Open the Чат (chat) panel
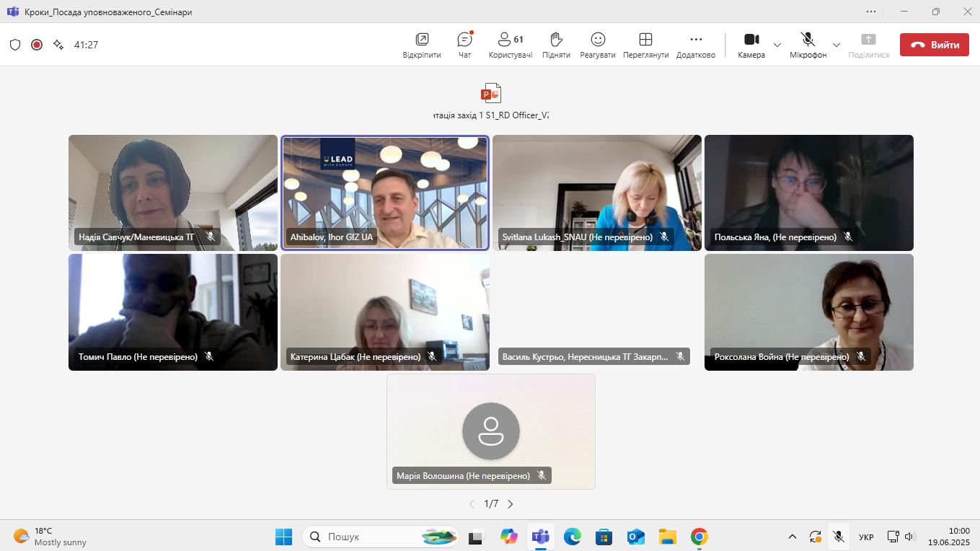The width and height of the screenshot is (980, 551). tap(464, 45)
